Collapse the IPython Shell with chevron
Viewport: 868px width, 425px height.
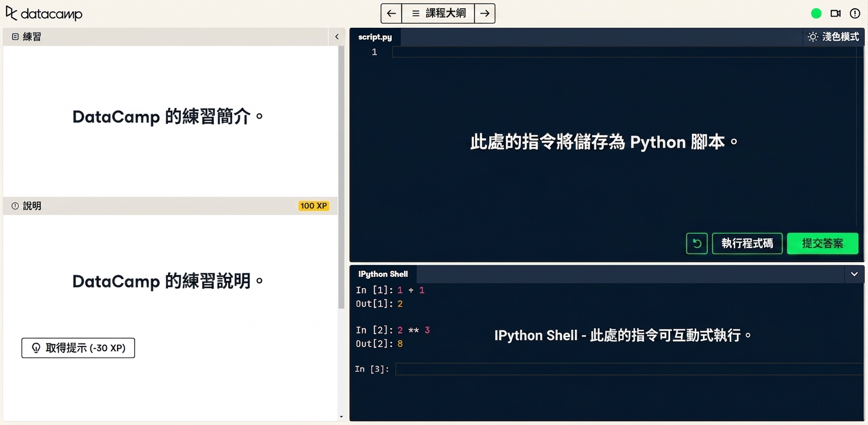click(854, 274)
